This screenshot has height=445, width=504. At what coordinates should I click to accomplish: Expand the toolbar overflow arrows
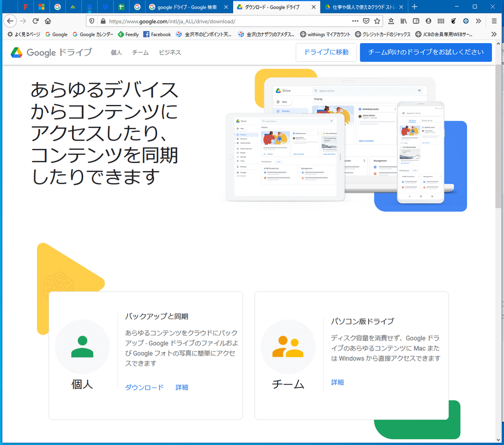click(x=479, y=21)
